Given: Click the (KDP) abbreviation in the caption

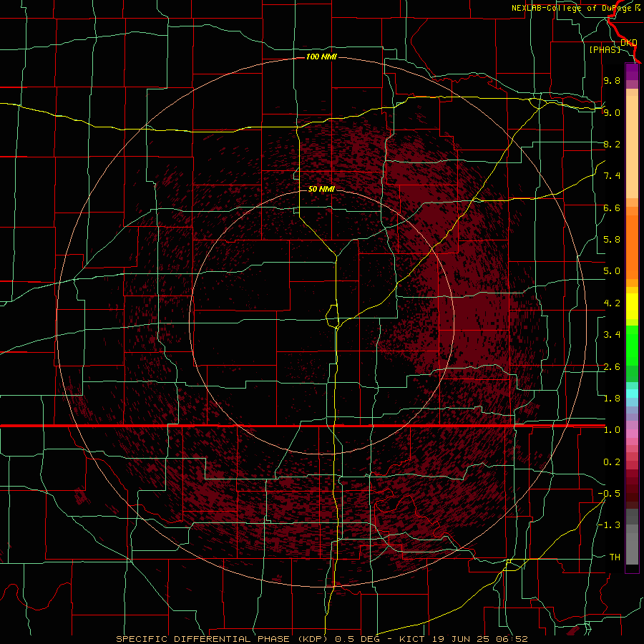Looking at the screenshot, I should [x=313, y=639].
